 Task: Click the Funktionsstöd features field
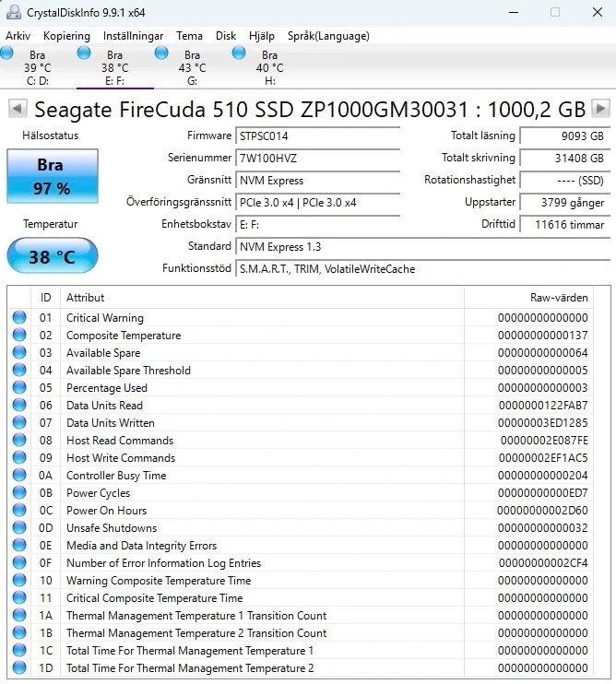[422, 269]
